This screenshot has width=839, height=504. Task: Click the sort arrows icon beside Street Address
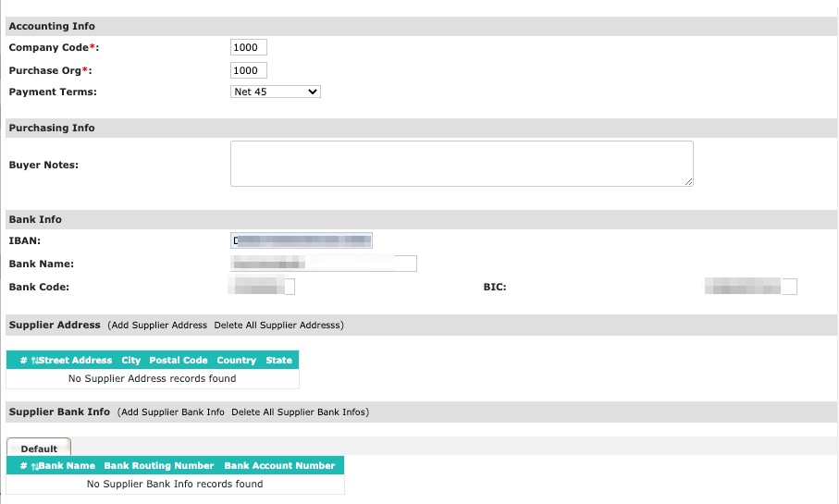34,361
